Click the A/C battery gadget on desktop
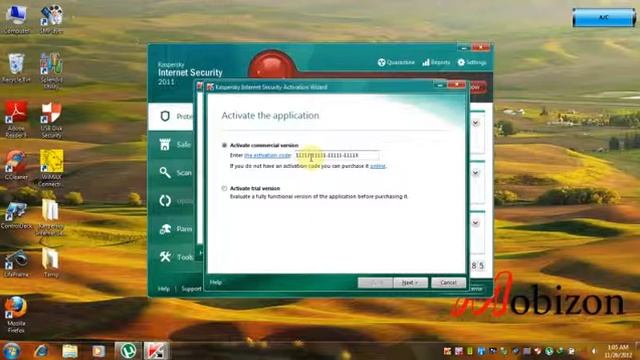Image resolution: width=640 pixels, height=360 pixels. point(604,18)
